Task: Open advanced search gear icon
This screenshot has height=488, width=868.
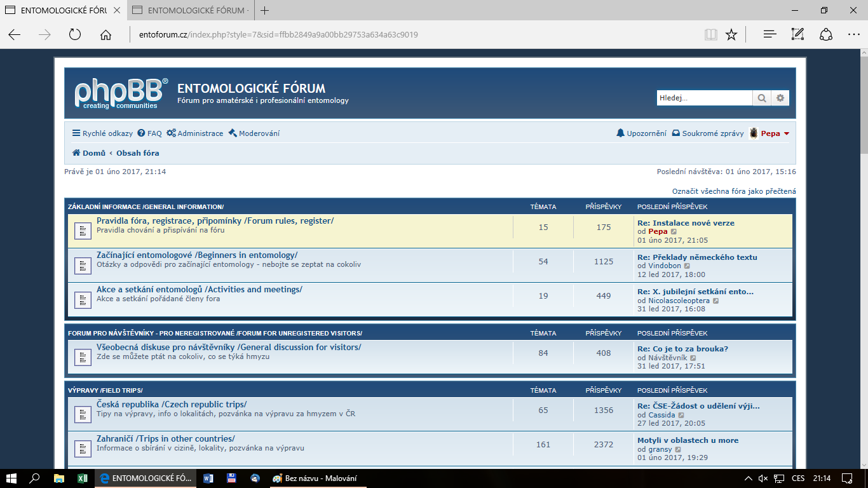Action: coord(780,98)
